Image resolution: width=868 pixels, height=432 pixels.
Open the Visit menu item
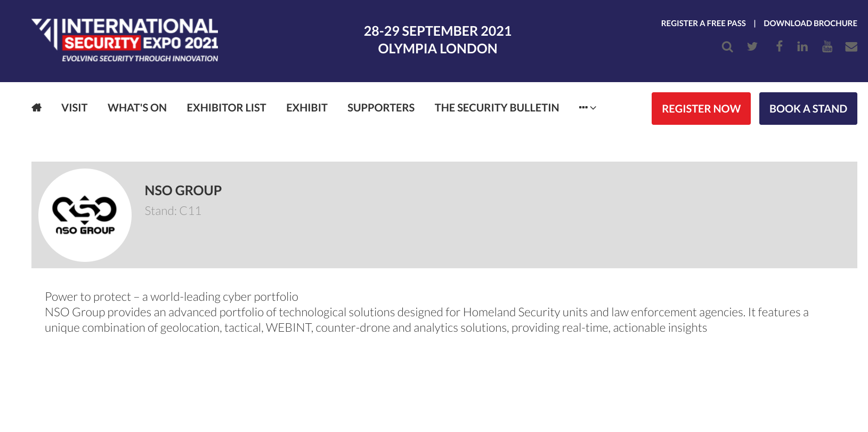pyautogui.click(x=74, y=108)
